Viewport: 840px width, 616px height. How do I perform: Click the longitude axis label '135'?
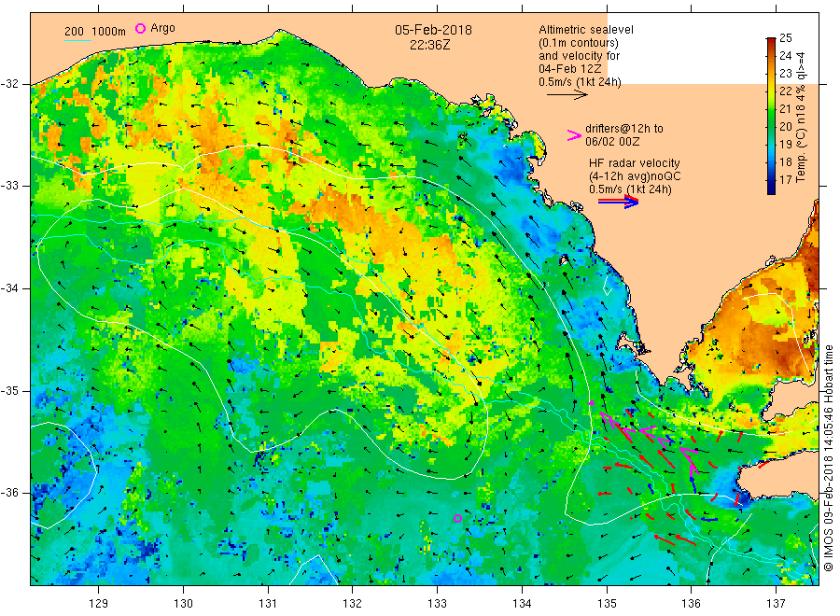coord(607,604)
